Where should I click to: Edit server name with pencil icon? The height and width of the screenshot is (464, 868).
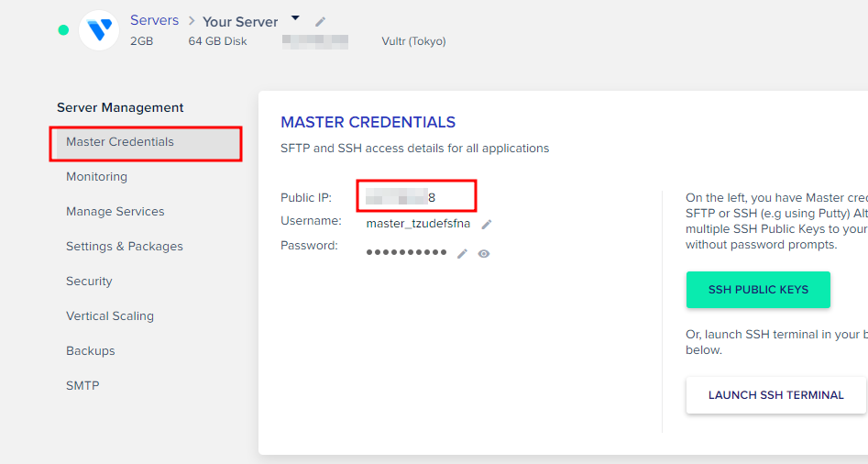tap(320, 22)
